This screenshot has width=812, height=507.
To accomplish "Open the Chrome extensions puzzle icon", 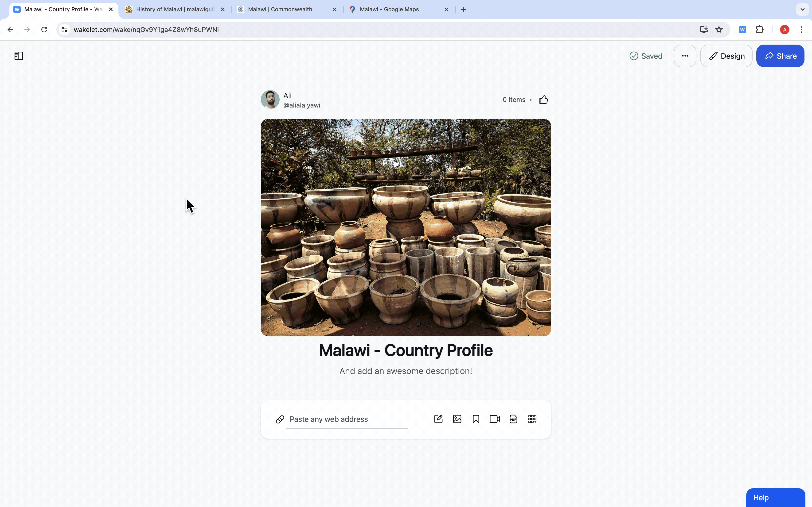I will pyautogui.click(x=760, y=30).
